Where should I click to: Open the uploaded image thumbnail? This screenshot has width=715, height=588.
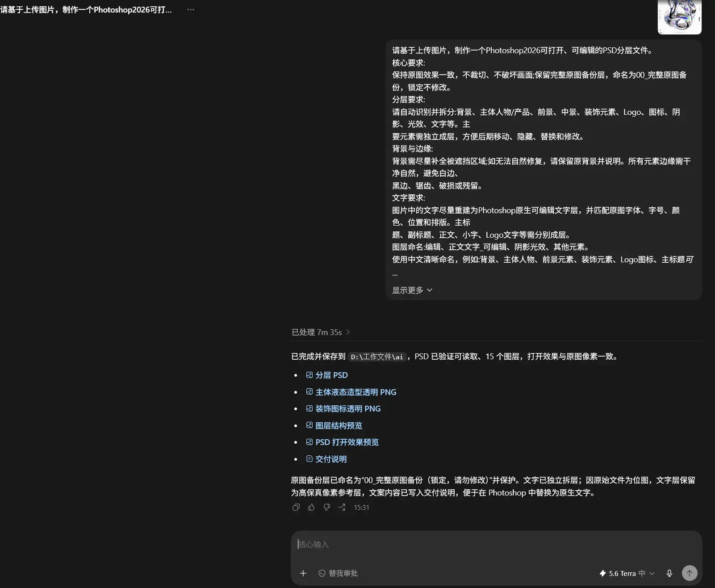click(679, 17)
